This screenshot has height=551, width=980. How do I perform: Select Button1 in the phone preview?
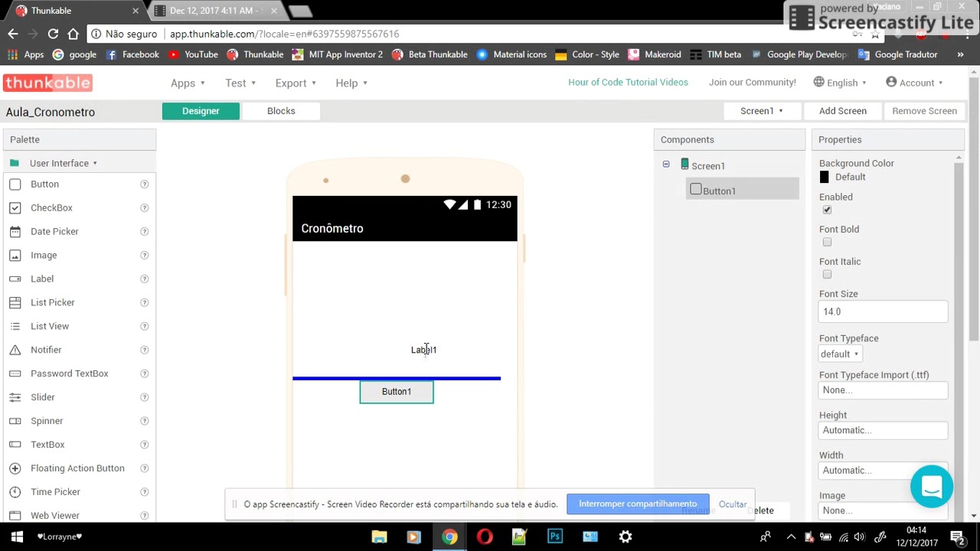click(x=397, y=392)
